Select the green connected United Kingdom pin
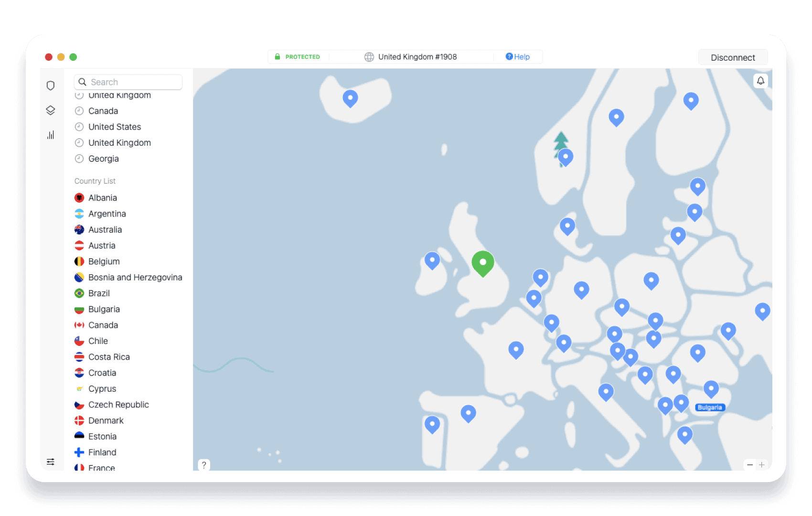This screenshot has width=812, height=516. click(x=483, y=264)
